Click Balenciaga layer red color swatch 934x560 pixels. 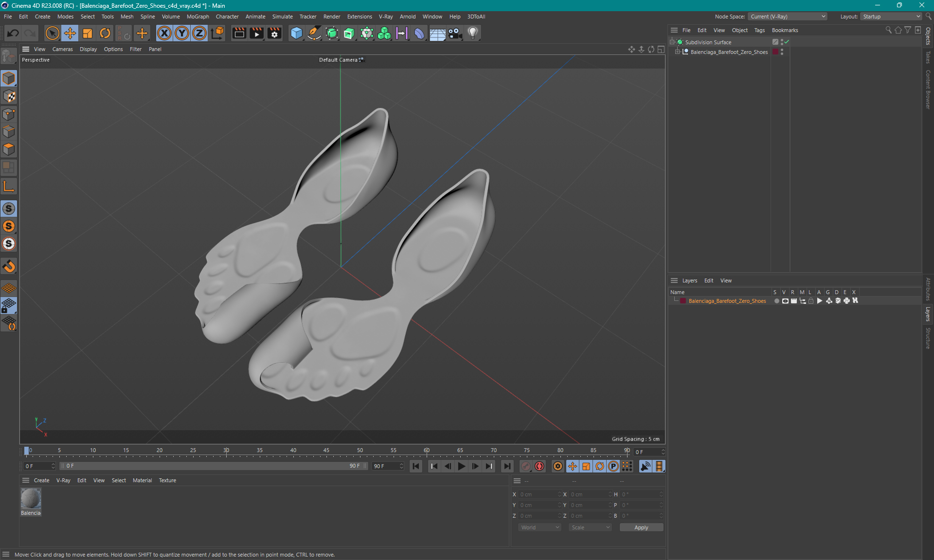[x=683, y=301]
